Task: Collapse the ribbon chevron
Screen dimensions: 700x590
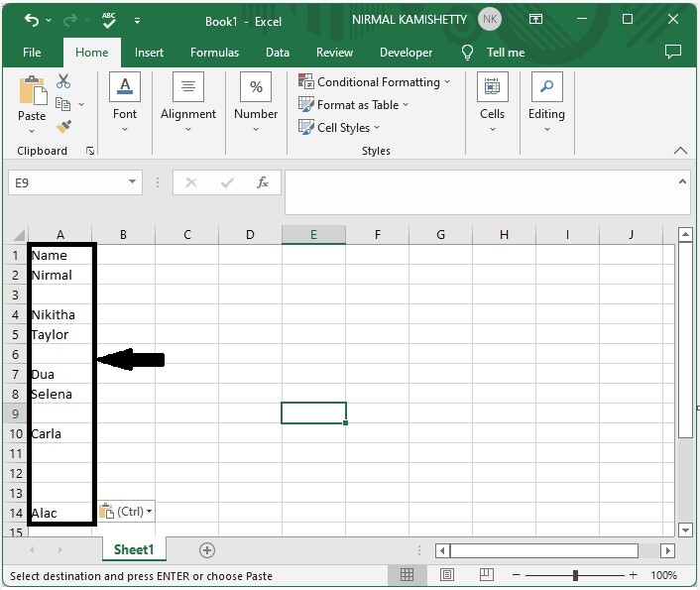Action: [x=680, y=151]
